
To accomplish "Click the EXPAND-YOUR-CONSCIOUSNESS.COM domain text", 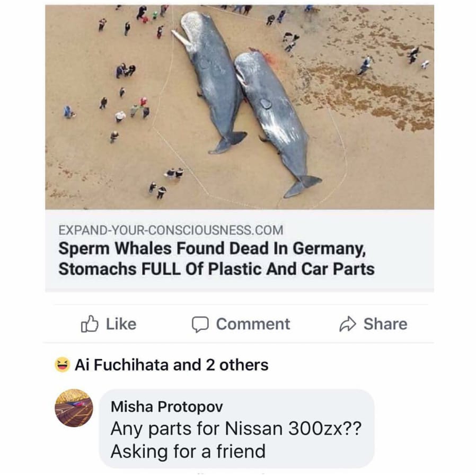I will (x=171, y=230).
